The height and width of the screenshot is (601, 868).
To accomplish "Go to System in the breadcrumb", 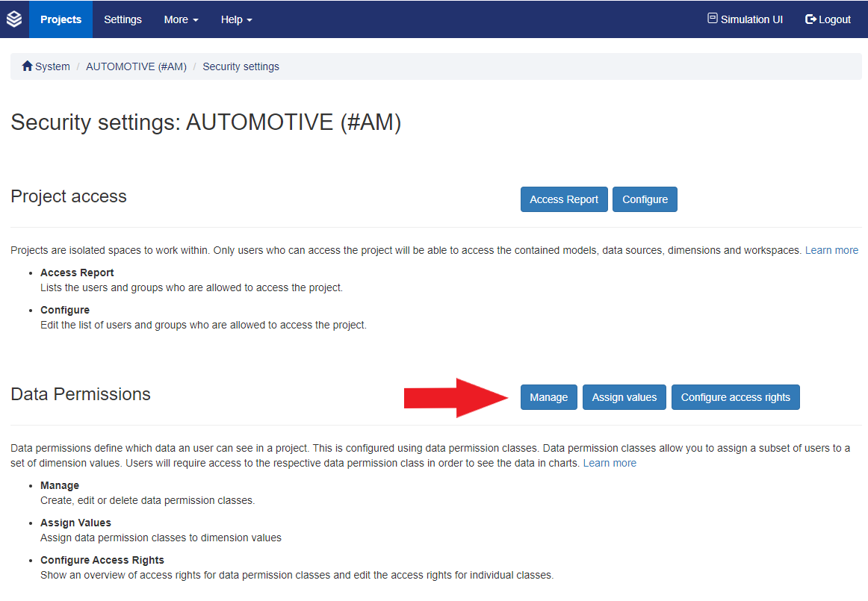I will point(52,66).
